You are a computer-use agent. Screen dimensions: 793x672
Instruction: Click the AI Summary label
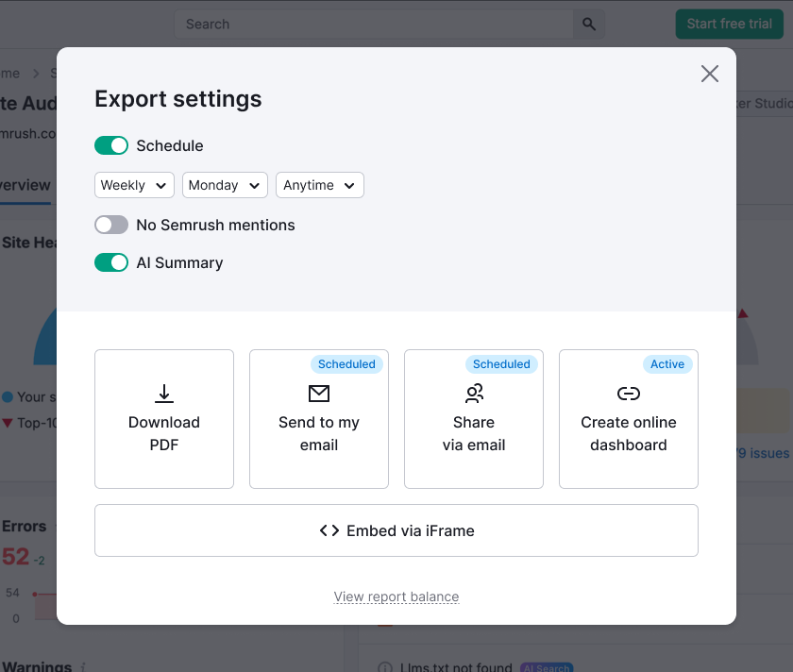(179, 262)
